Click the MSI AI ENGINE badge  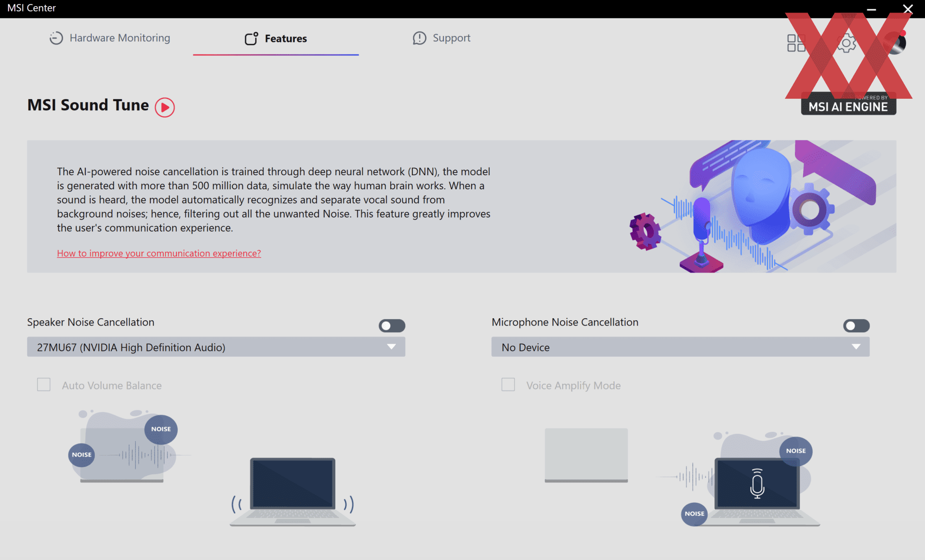tap(848, 104)
